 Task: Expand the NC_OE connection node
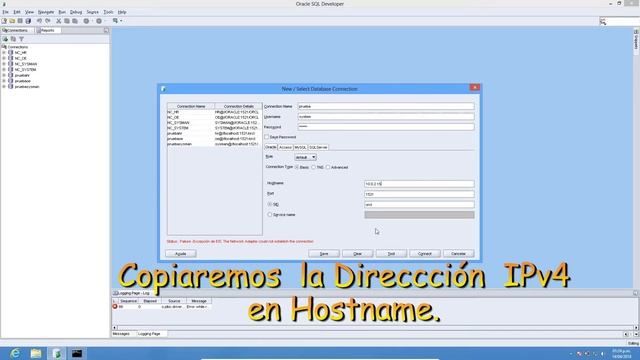pos(4,58)
